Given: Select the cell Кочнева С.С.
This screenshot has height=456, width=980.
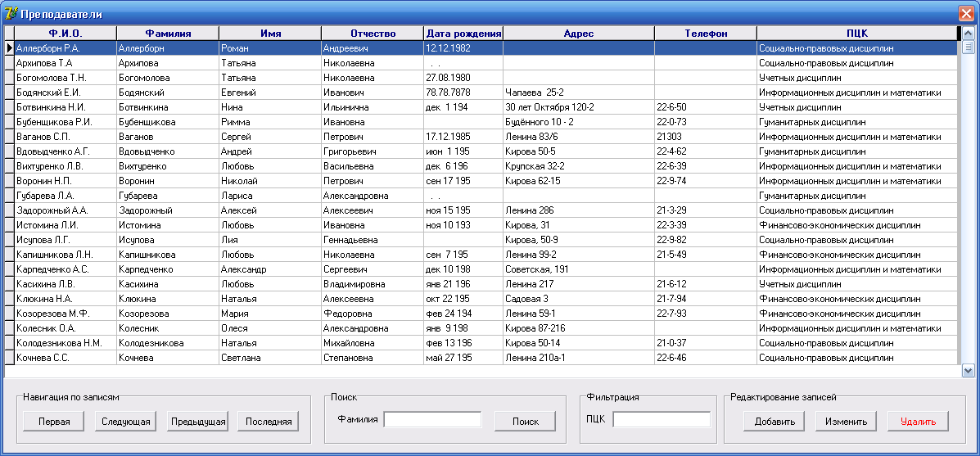Looking at the screenshot, I should click(65, 358).
